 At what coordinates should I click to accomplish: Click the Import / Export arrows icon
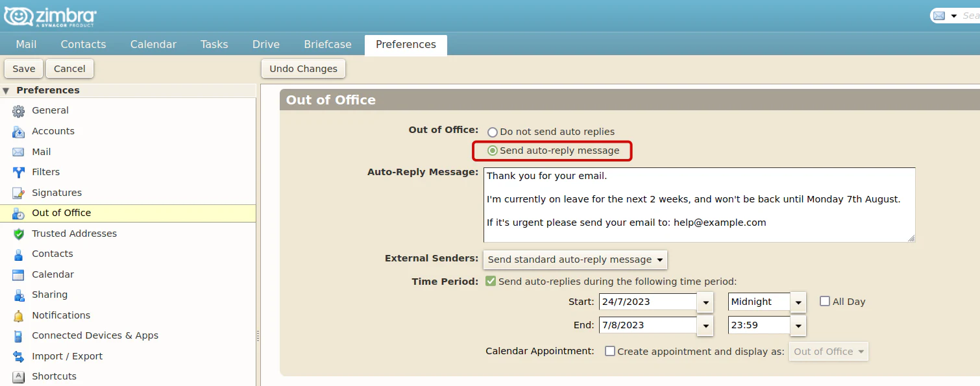pos(19,357)
